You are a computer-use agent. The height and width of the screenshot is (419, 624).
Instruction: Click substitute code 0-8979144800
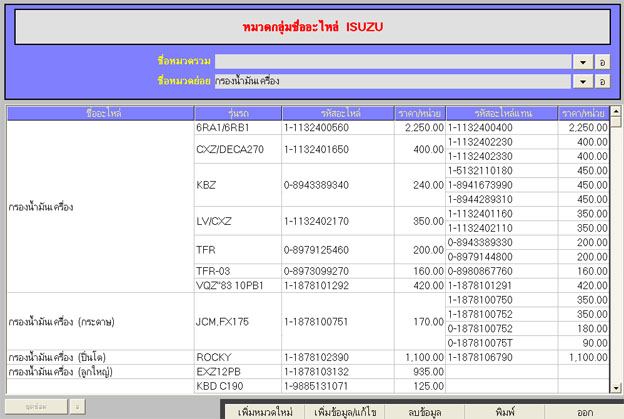[x=501, y=257]
